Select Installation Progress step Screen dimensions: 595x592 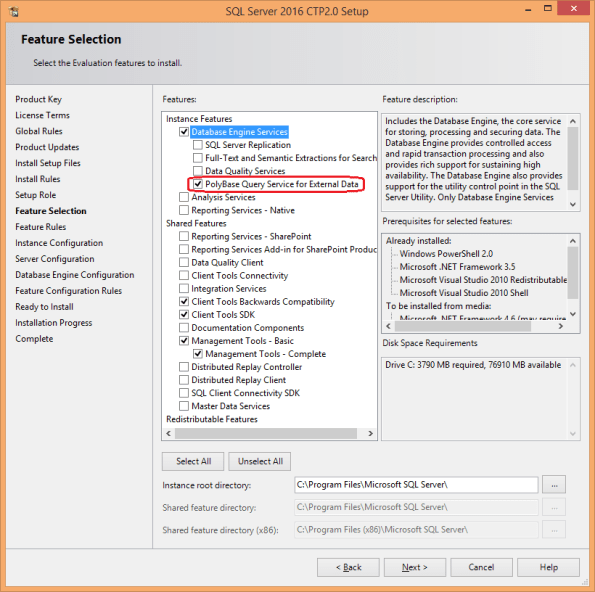click(x=54, y=323)
